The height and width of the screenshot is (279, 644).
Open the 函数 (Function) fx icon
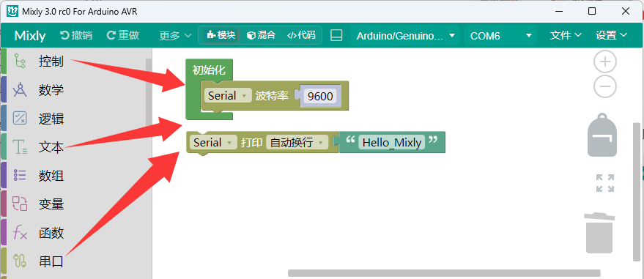click(20, 233)
